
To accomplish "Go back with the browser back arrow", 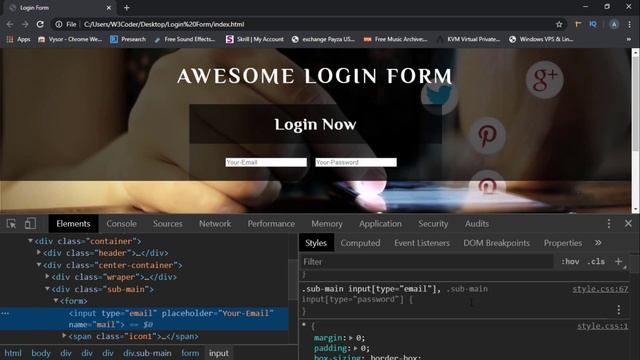I will pos(10,24).
